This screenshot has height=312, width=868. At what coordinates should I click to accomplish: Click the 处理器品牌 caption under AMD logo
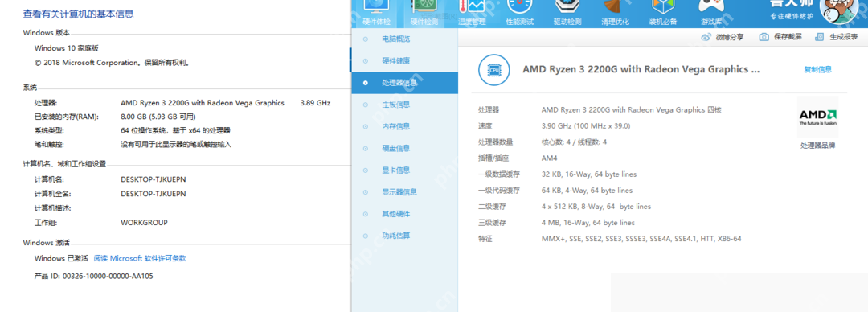pyautogui.click(x=817, y=146)
